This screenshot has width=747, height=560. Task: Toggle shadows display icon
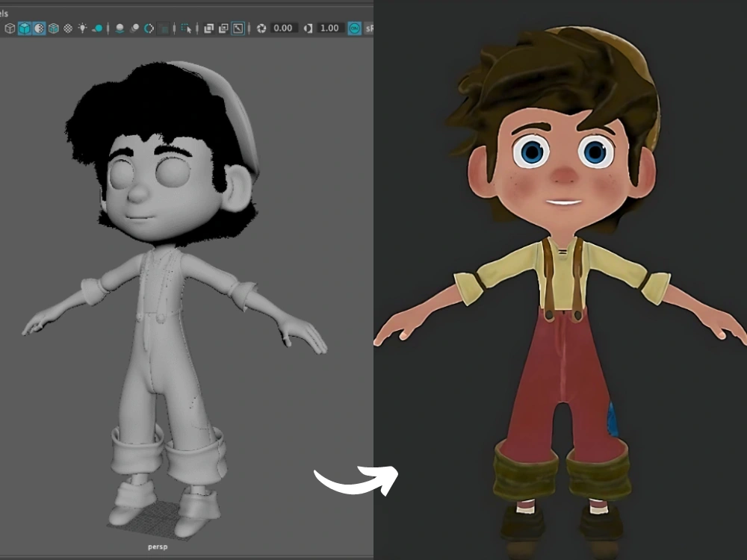[x=97, y=28]
